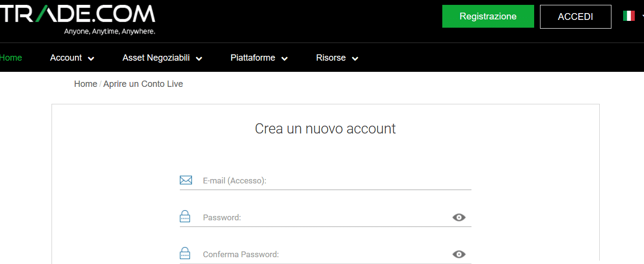This screenshot has width=644, height=264.
Task: Click the ACCEDI login button
Action: [x=575, y=16]
